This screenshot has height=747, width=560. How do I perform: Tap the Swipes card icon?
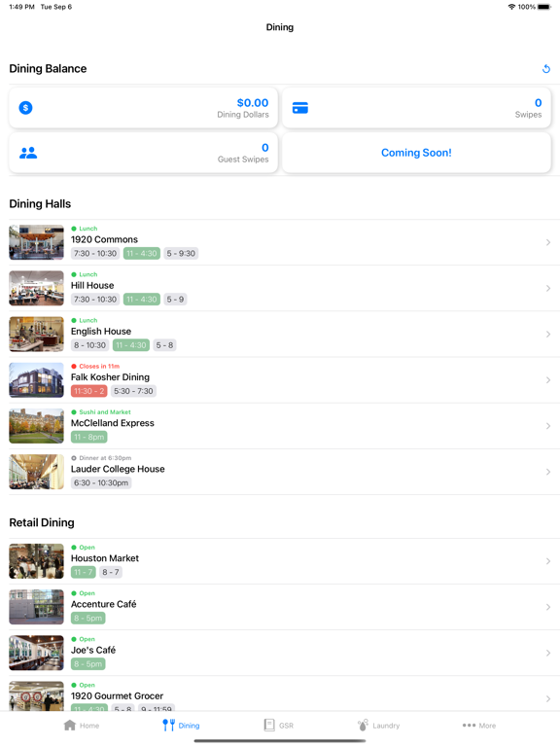pyautogui.click(x=300, y=108)
